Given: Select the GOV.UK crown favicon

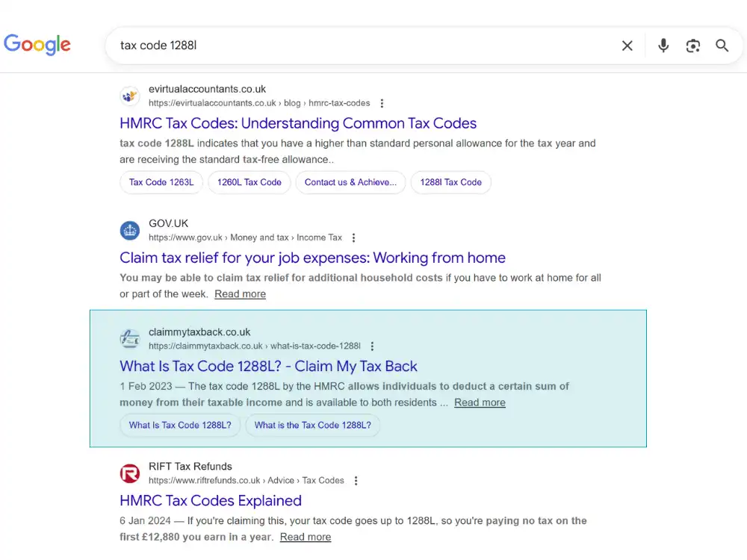Looking at the screenshot, I should point(130,231).
